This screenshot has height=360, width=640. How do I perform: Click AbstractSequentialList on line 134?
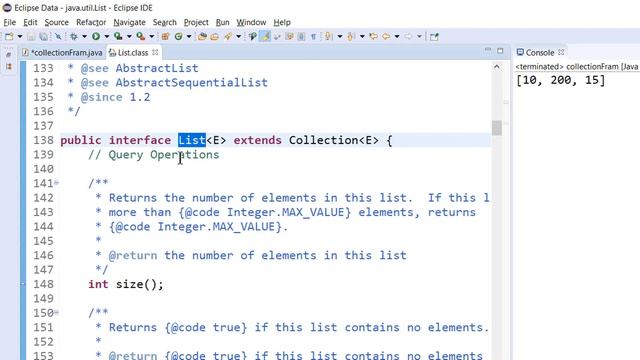(191, 82)
